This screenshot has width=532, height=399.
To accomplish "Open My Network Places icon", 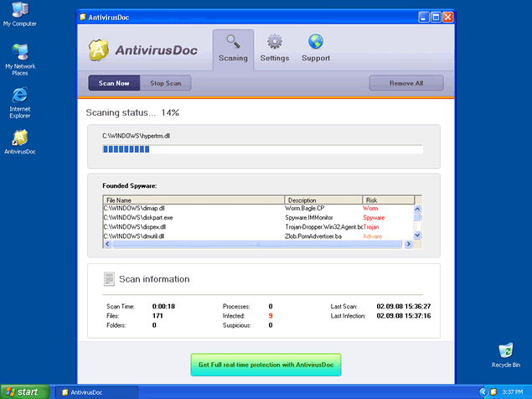I will click(19, 53).
